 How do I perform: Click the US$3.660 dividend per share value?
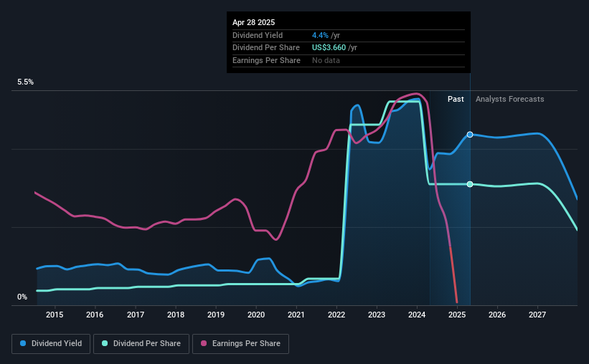tap(329, 48)
